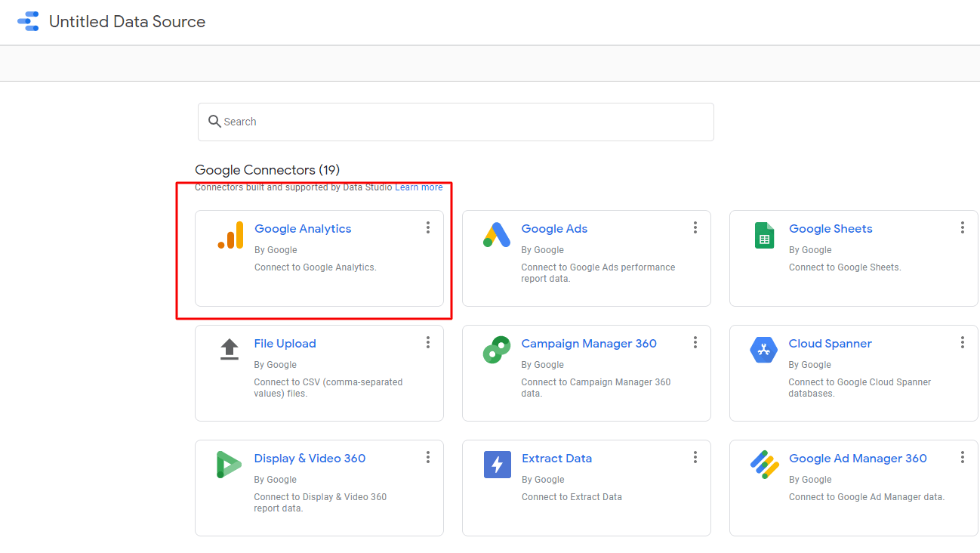Open the Google Sheets overflow menu
This screenshot has width=980, height=553.
click(x=963, y=227)
